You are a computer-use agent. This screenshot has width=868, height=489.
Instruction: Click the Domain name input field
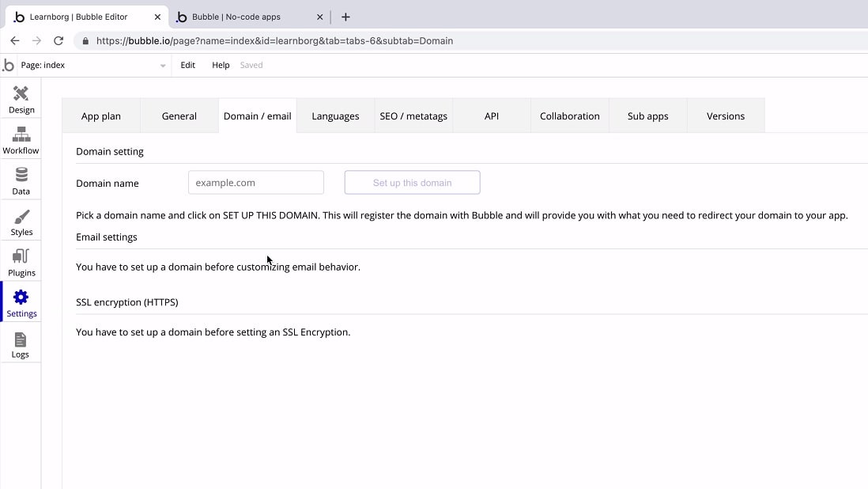pyautogui.click(x=256, y=182)
